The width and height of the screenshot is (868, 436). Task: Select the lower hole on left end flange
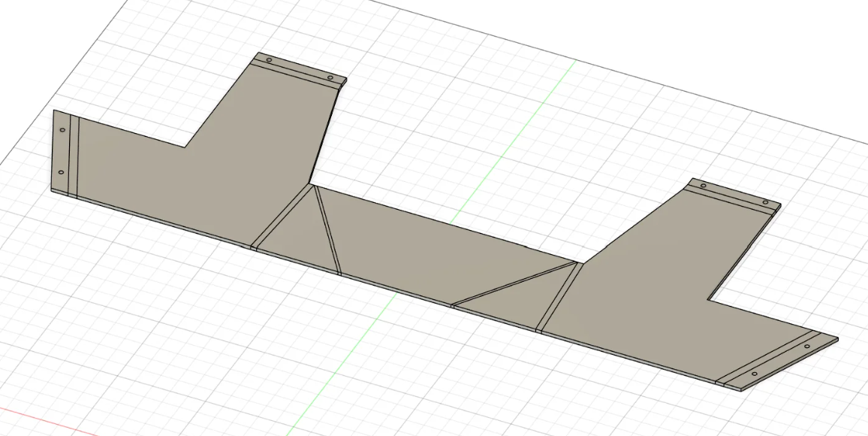(61, 172)
